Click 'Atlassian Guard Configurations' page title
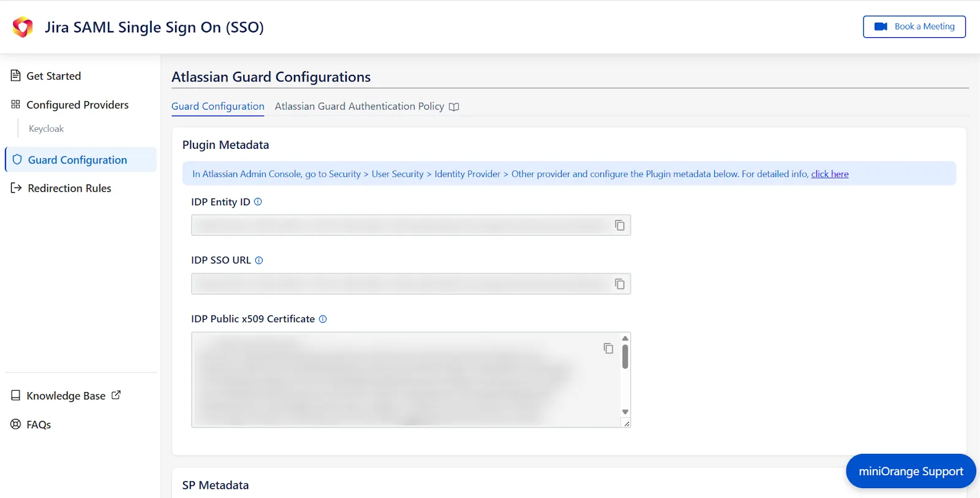980x498 pixels. click(x=271, y=77)
